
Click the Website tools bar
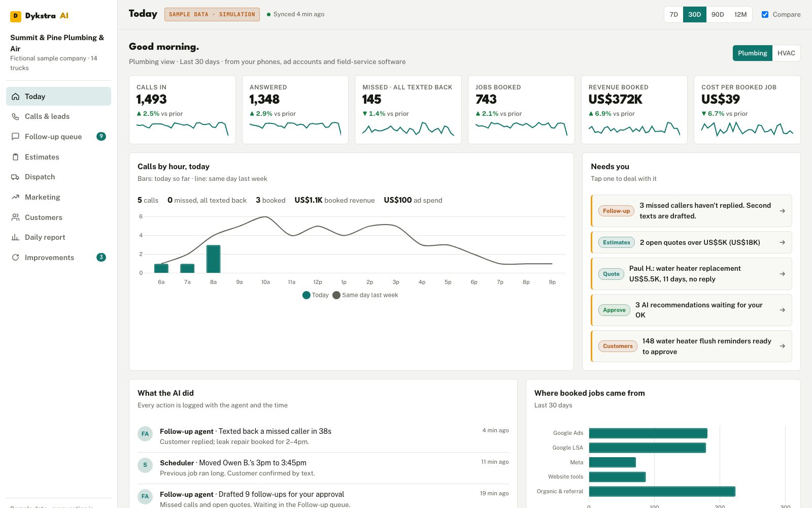(x=617, y=477)
